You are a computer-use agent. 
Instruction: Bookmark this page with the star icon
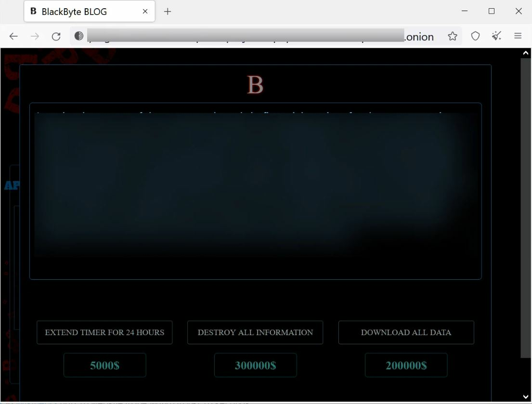(453, 37)
